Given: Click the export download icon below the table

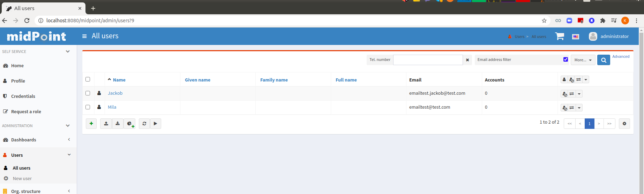Looking at the screenshot, I should (x=118, y=124).
